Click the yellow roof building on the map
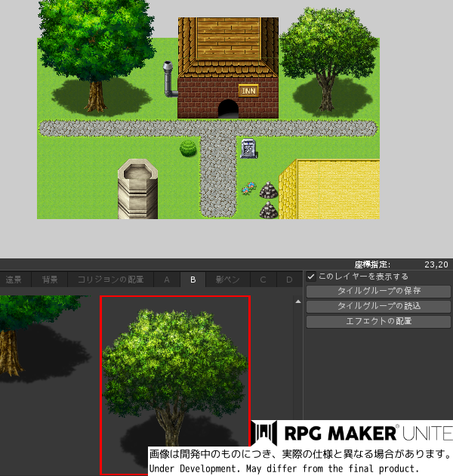 329,189
